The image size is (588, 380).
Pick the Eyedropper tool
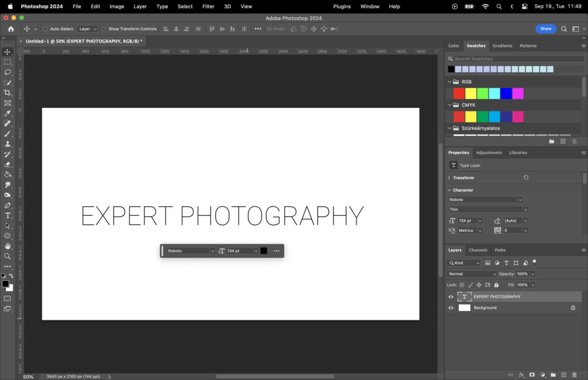tap(8, 113)
